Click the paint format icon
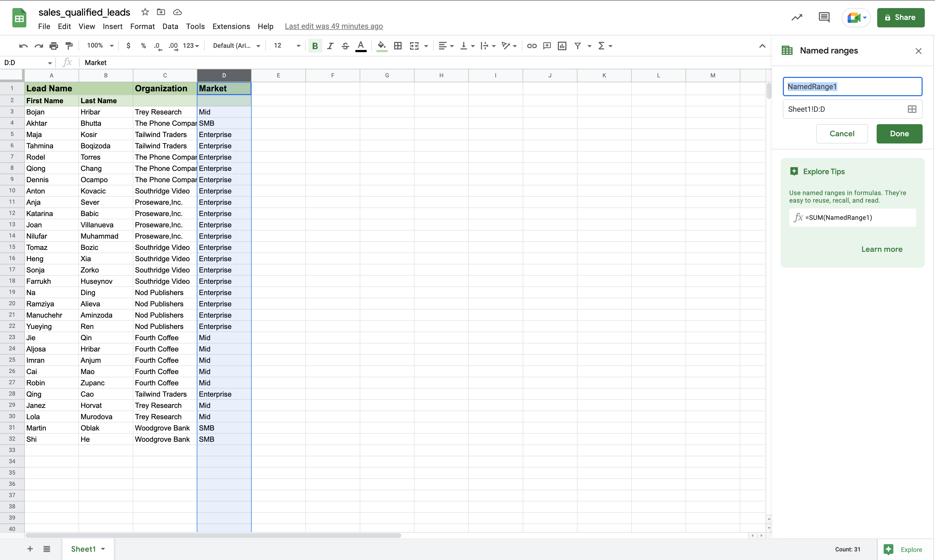935x560 pixels. tap(69, 46)
